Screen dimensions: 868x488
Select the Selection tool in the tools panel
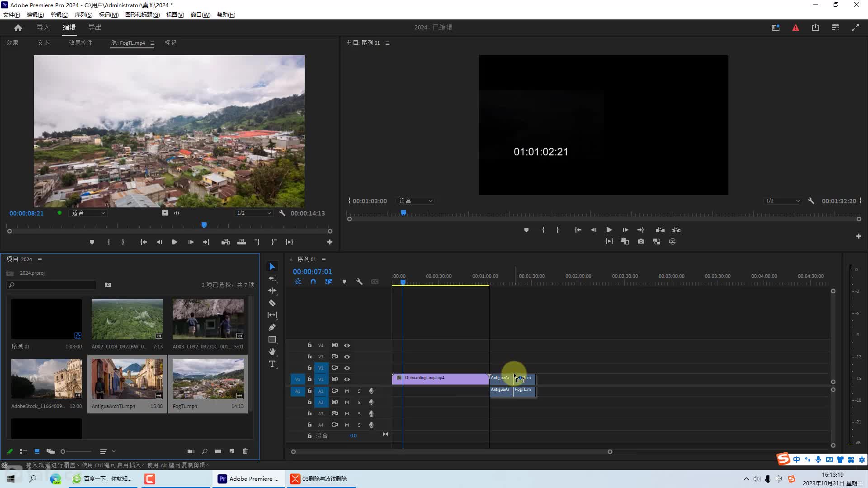pyautogui.click(x=272, y=267)
